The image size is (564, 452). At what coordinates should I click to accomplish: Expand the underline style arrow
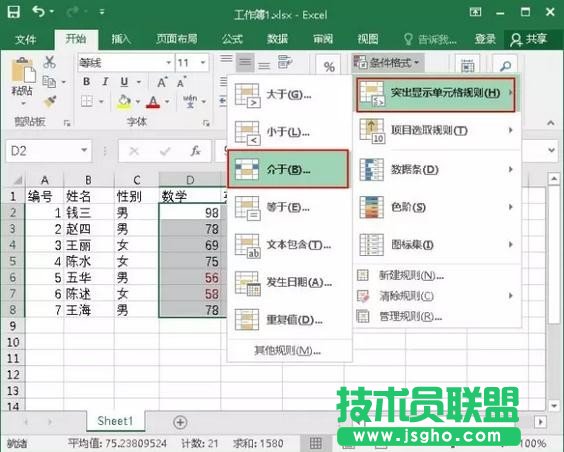[138, 82]
